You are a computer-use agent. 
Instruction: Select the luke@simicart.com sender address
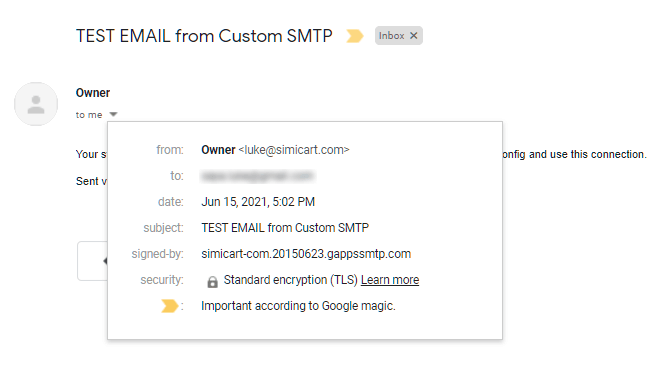click(294, 150)
